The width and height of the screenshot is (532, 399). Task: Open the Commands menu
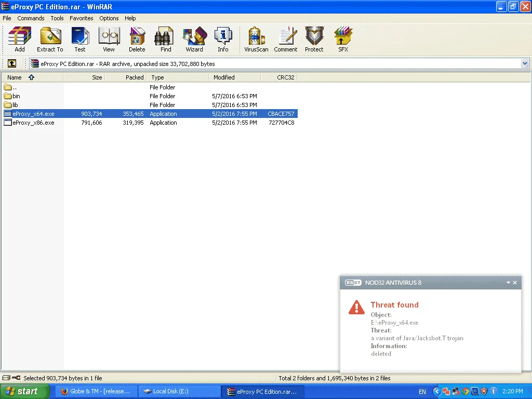coord(31,18)
